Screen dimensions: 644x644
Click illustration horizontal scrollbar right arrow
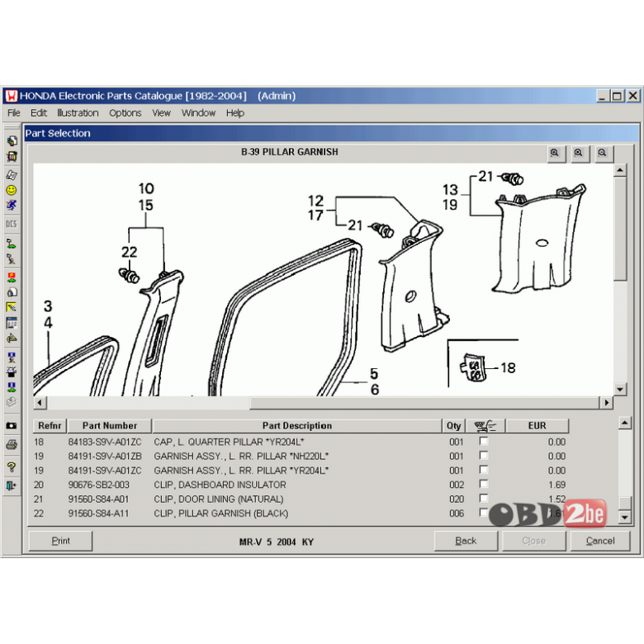coord(607,403)
